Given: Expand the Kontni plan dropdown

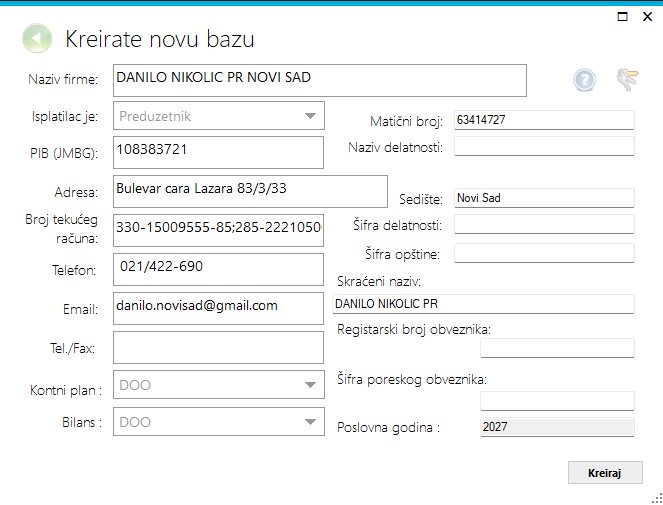Looking at the screenshot, I should (219, 384).
